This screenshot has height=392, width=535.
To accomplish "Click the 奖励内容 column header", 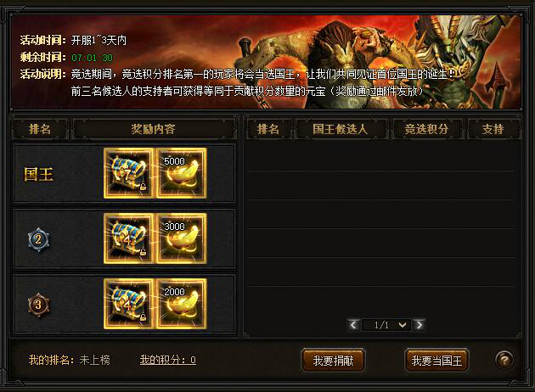I will [x=154, y=129].
